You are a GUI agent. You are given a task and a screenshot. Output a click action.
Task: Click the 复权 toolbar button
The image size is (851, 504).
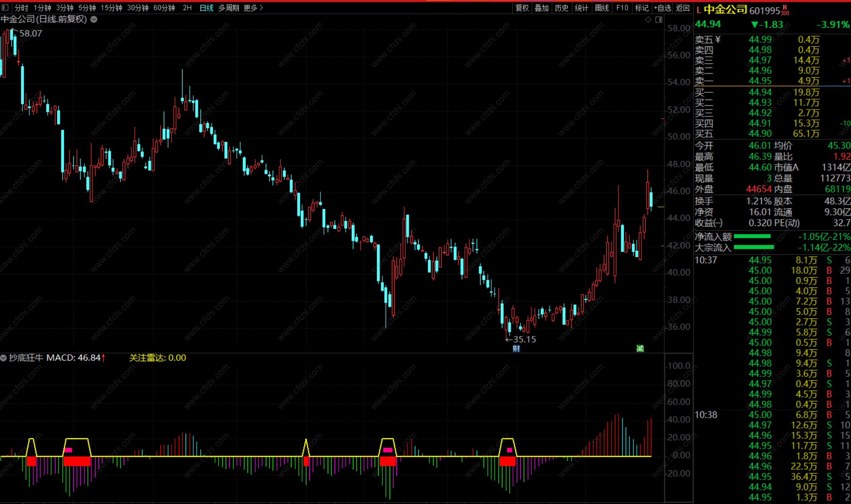tap(522, 8)
